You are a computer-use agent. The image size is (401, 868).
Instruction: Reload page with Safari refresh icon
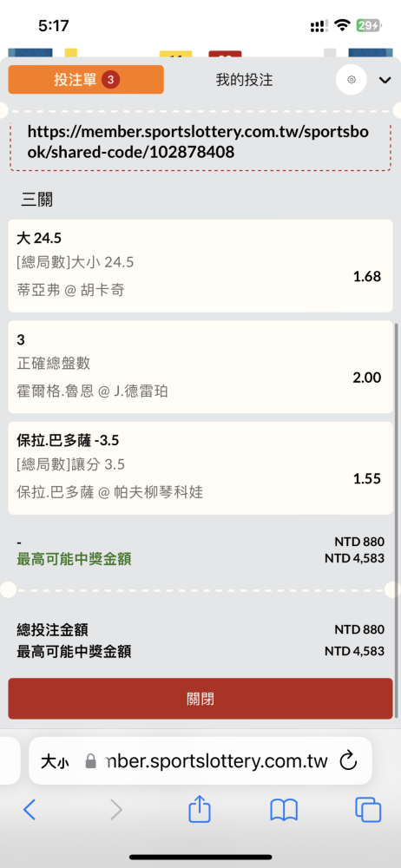[x=348, y=760]
